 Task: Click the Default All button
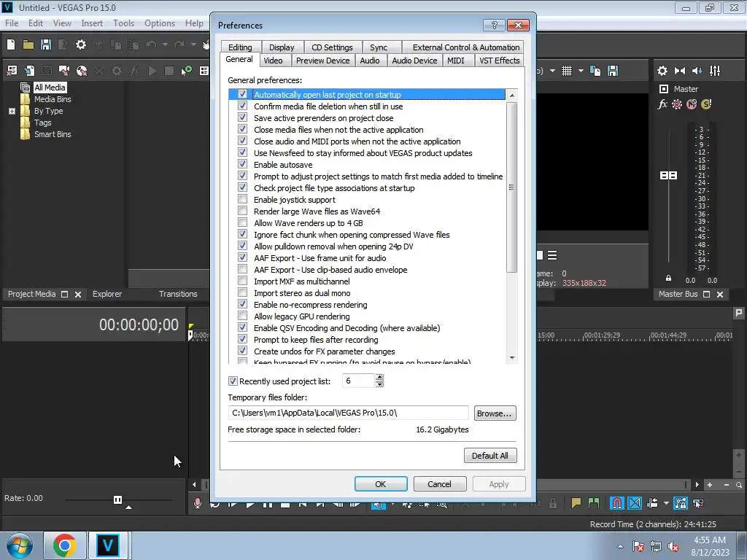pyautogui.click(x=490, y=456)
